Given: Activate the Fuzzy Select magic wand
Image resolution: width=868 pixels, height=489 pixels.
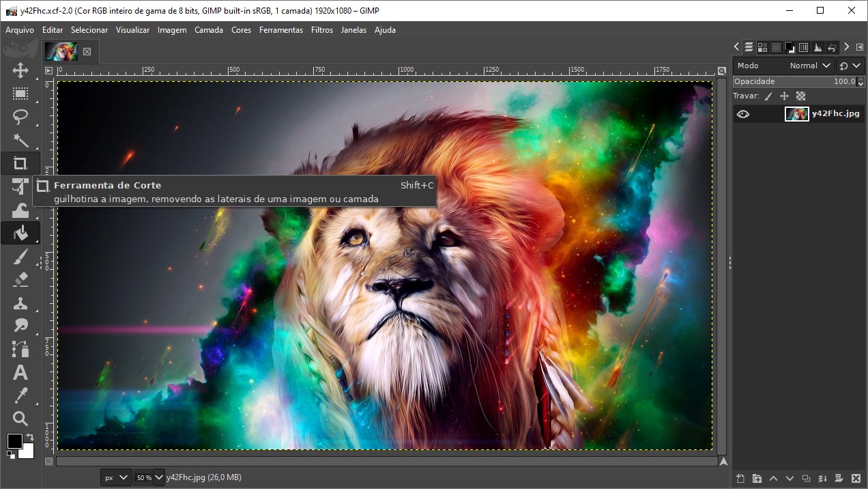Looking at the screenshot, I should point(20,140).
